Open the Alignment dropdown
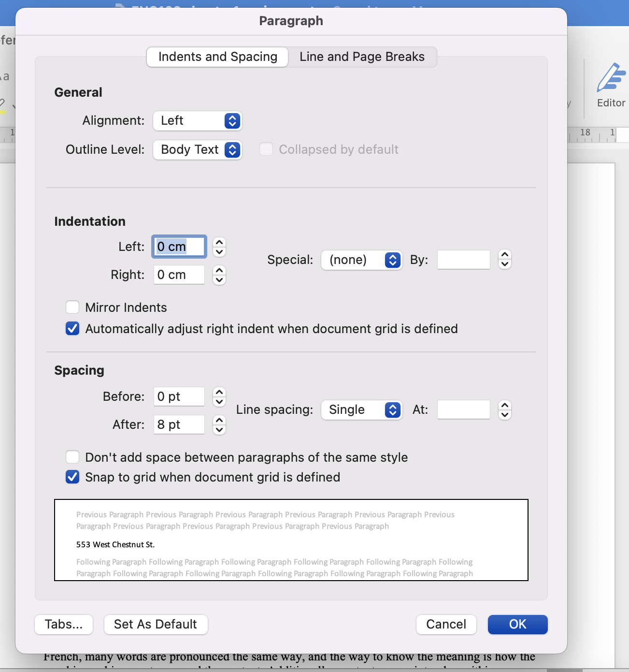 [197, 121]
